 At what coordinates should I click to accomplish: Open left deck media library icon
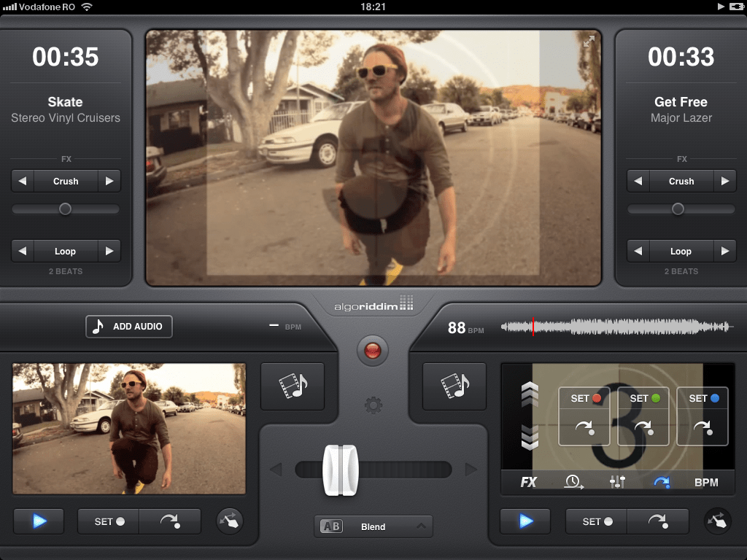(293, 386)
